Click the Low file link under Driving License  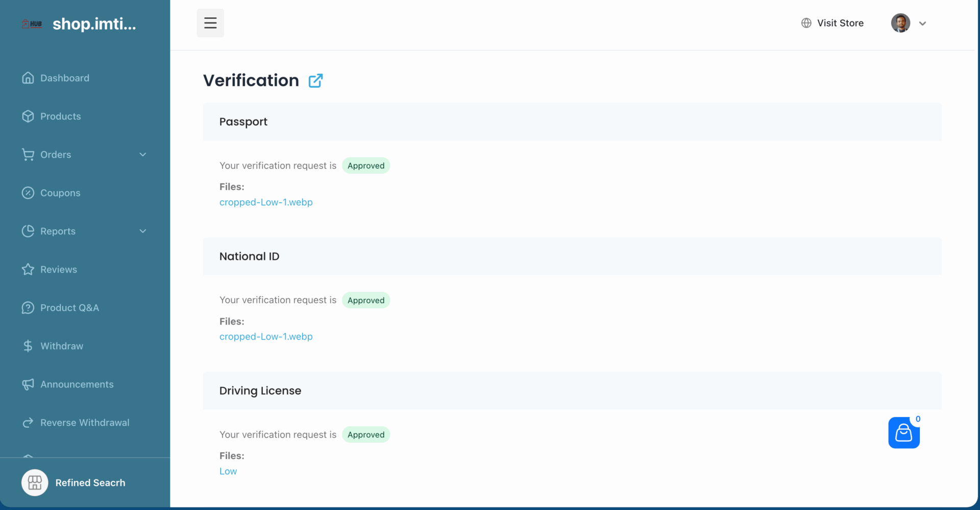(228, 471)
